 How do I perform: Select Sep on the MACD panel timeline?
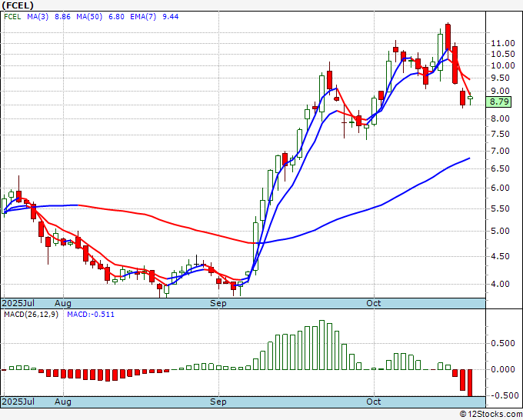pos(219,402)
